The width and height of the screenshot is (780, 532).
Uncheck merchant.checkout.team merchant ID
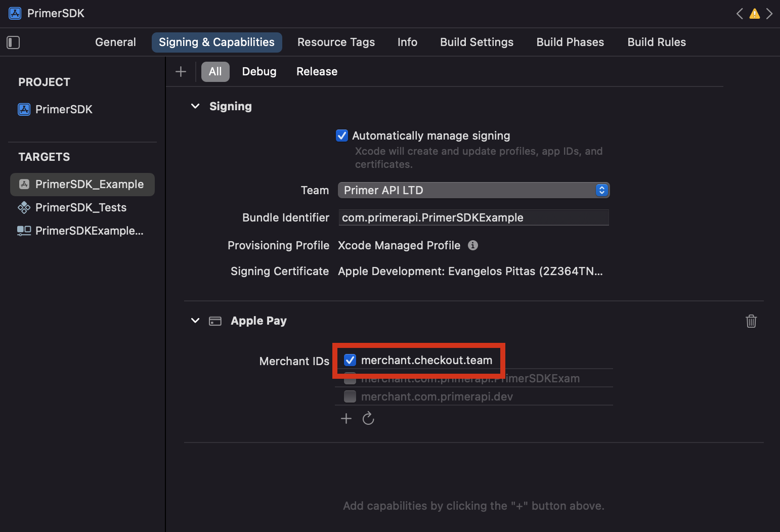[350, 360]
